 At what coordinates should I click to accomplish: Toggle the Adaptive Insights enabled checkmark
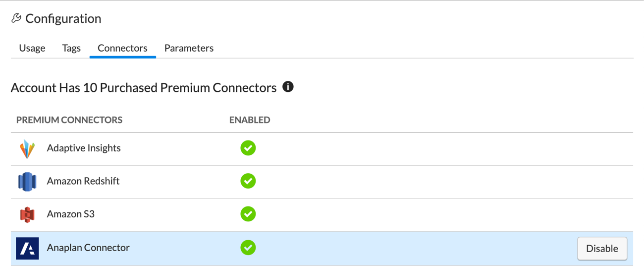click(248, 148)
